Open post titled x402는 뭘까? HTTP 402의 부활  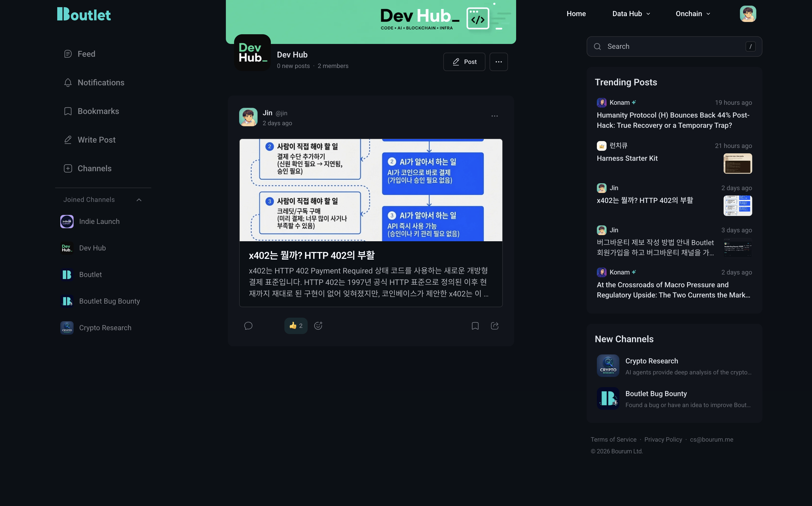click(x=311, y=255)
